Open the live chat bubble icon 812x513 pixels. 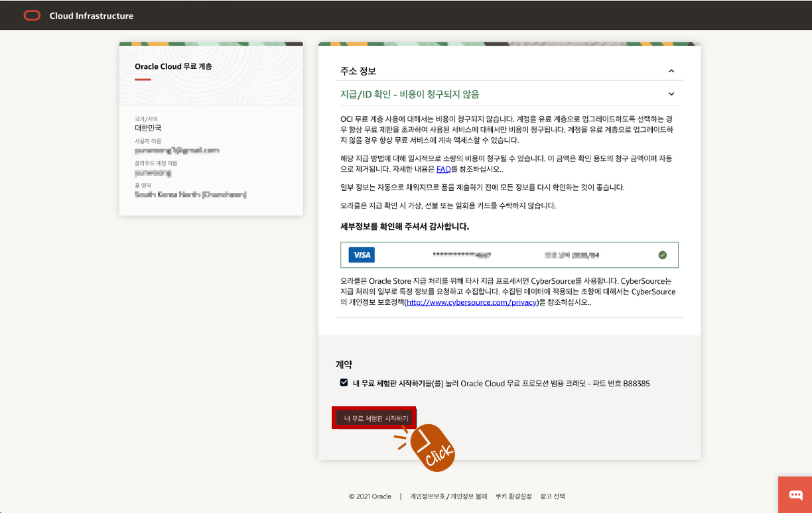point(795,494)
